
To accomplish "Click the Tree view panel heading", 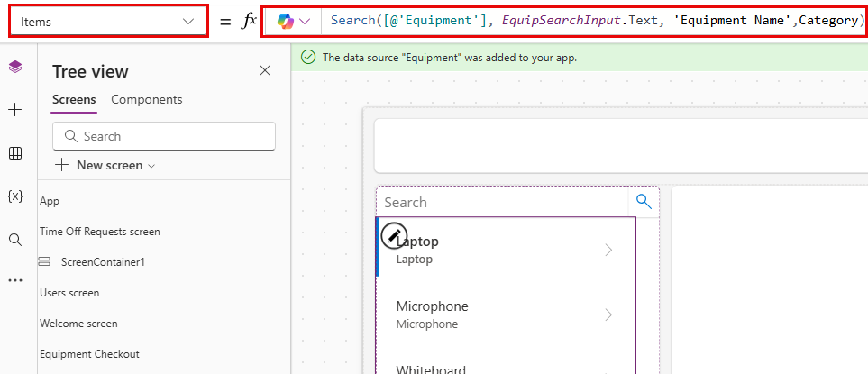I will pyautogui.click(x=90, y=71).
